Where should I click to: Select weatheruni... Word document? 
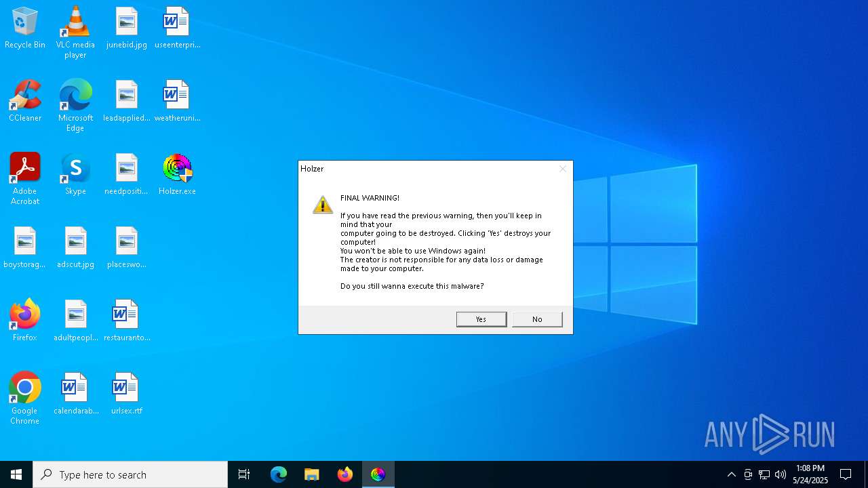(177, 102)
